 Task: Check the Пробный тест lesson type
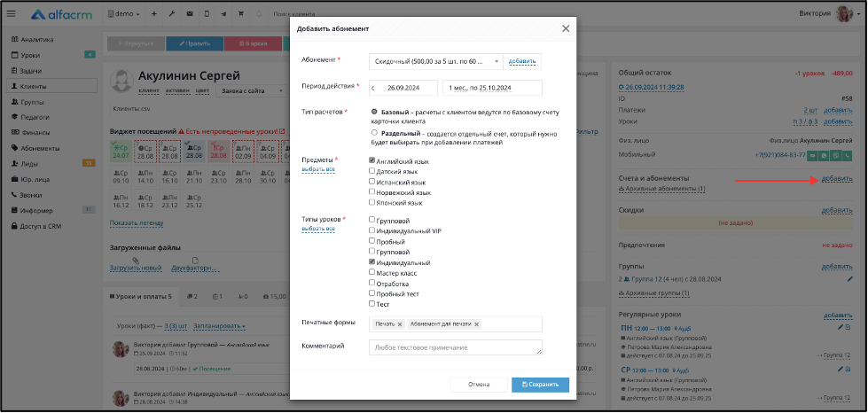coord(372,293)
